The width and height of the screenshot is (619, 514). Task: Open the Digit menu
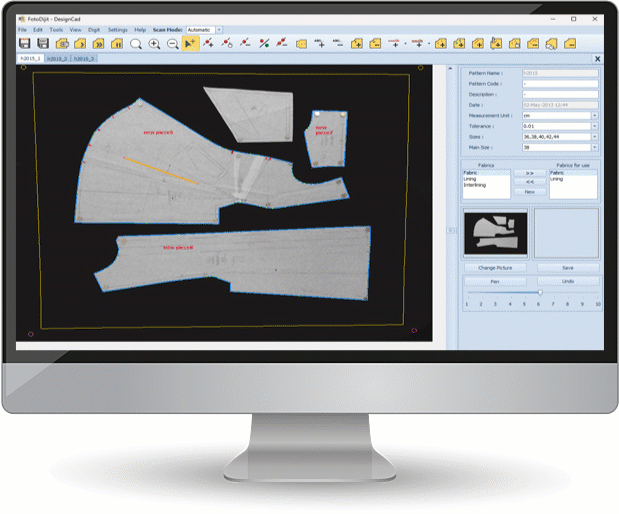click(94, 30)
